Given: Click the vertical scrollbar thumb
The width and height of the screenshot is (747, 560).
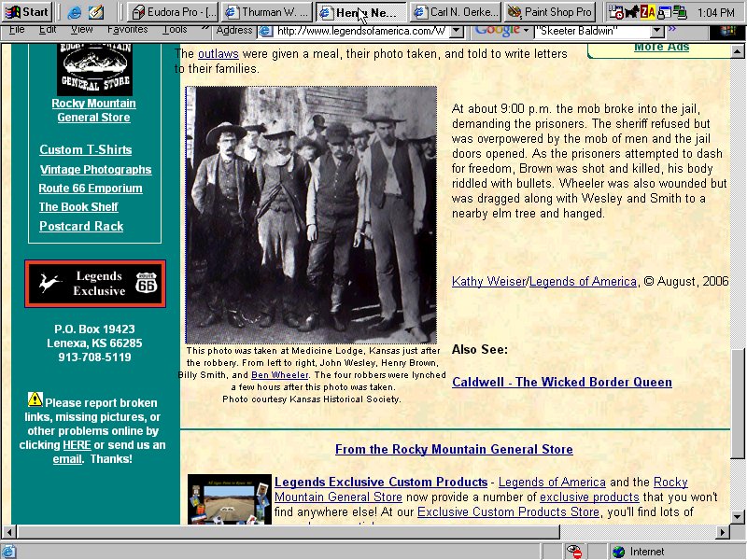Looking at the screenshot, I should [738, 404].
